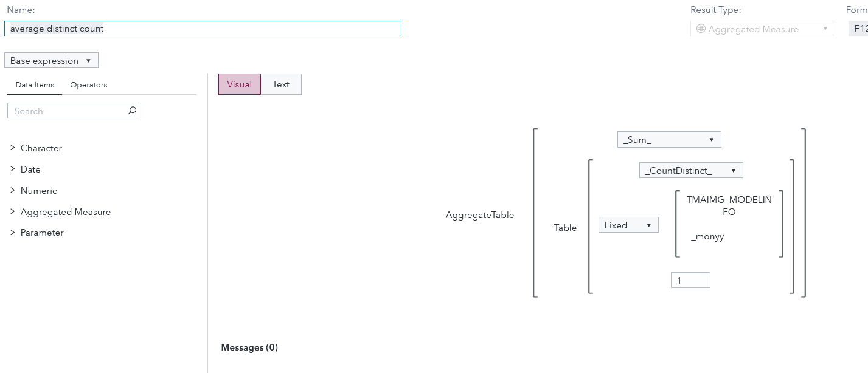Open the Base expression dropdown
Screen dimensions: 868x373
51,61
